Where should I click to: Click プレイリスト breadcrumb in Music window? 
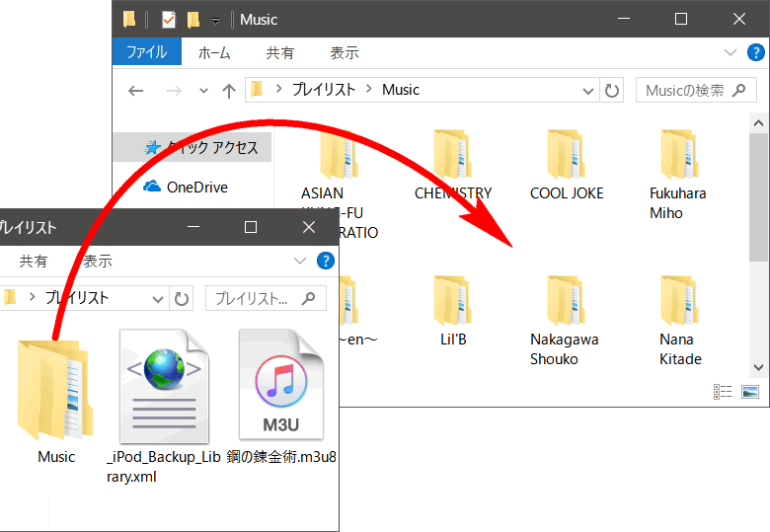(323, 90)
